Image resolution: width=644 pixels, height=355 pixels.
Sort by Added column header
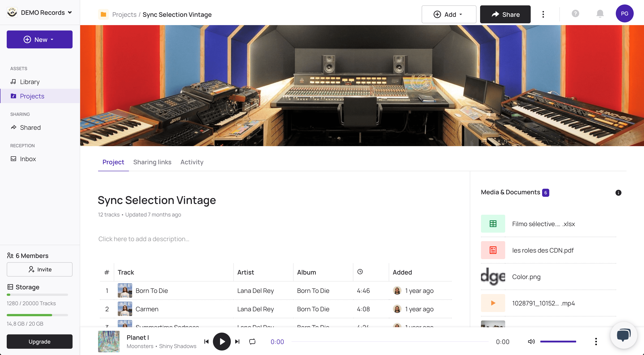tap(402, 272)
